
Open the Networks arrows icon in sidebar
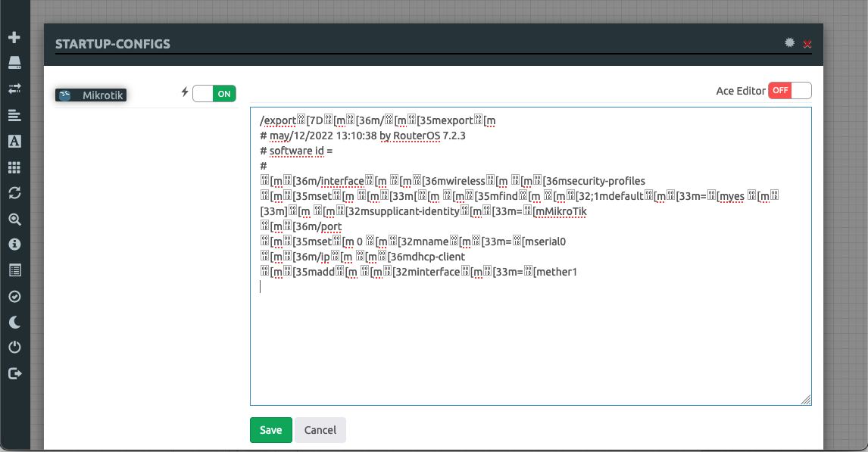(14, 89)
